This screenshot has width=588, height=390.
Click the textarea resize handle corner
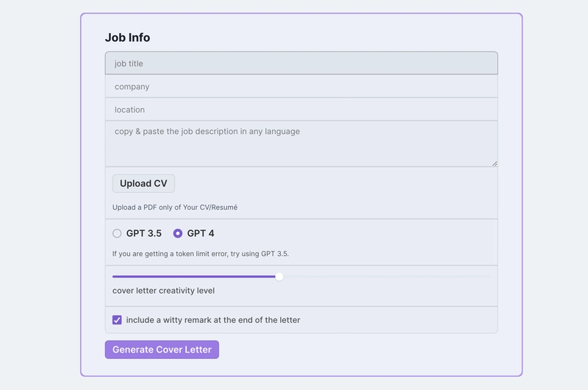494,163
